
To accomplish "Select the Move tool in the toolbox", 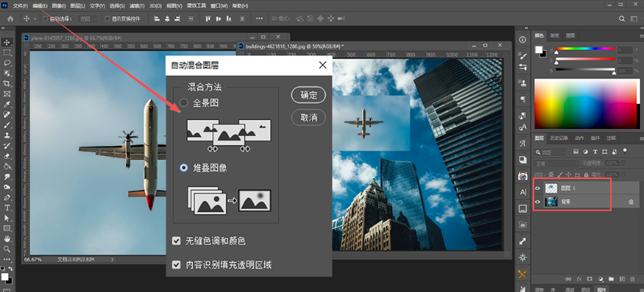I will pyautogui.click(x=7, y=42).
